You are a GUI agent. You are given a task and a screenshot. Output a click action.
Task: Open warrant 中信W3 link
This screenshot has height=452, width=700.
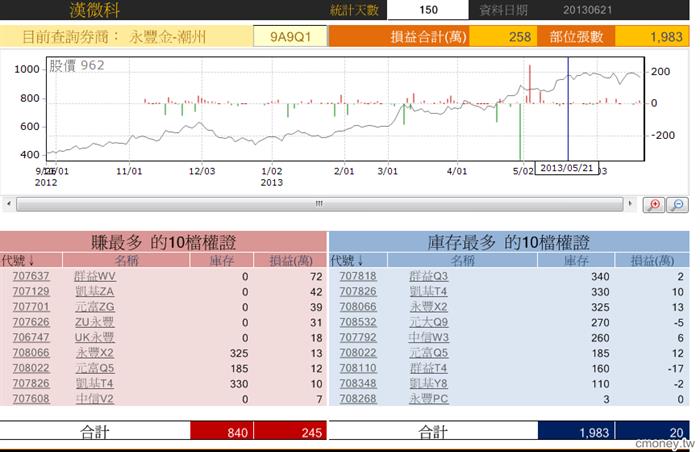[429, 338]
